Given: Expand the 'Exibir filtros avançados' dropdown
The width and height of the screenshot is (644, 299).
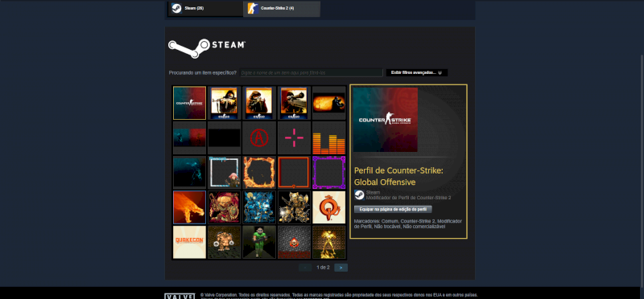Looking at the screenshot, I should pos(416,72).
